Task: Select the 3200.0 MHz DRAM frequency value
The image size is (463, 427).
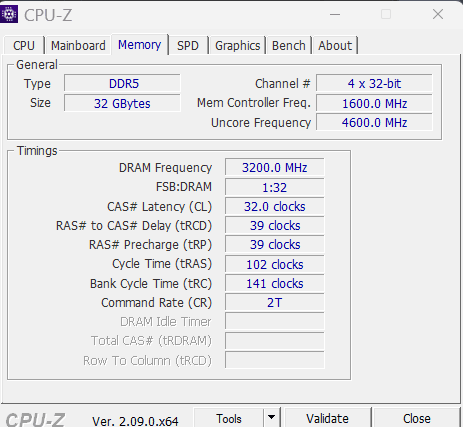Action: pos(275,167)
